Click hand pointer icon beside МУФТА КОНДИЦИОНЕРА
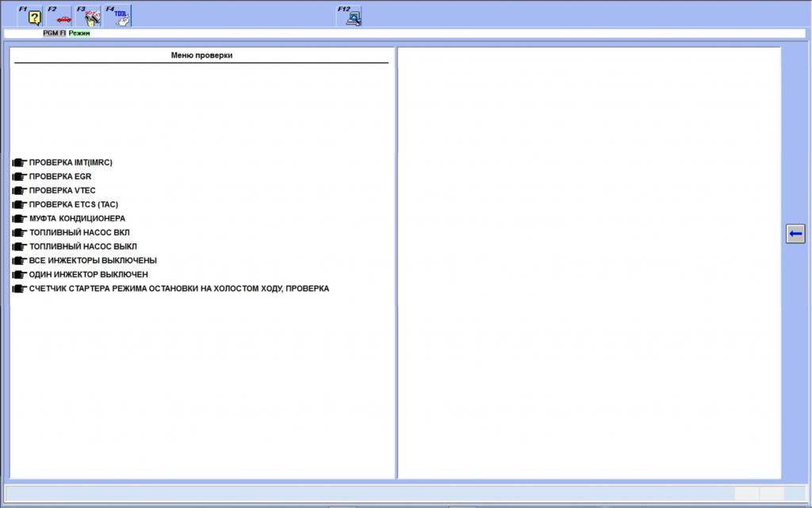Viewport: 812px width, 508px height. click(x=19, y=219)
